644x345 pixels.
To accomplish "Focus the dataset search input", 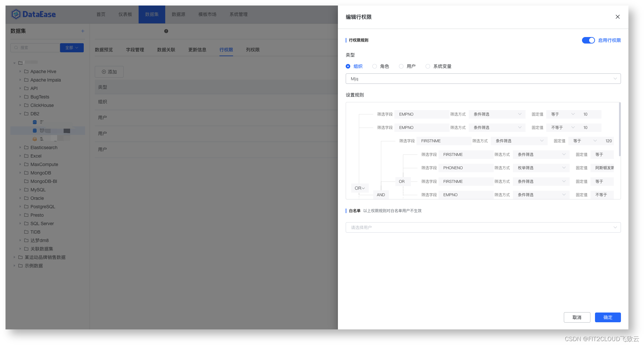I will tap(35, 48).
